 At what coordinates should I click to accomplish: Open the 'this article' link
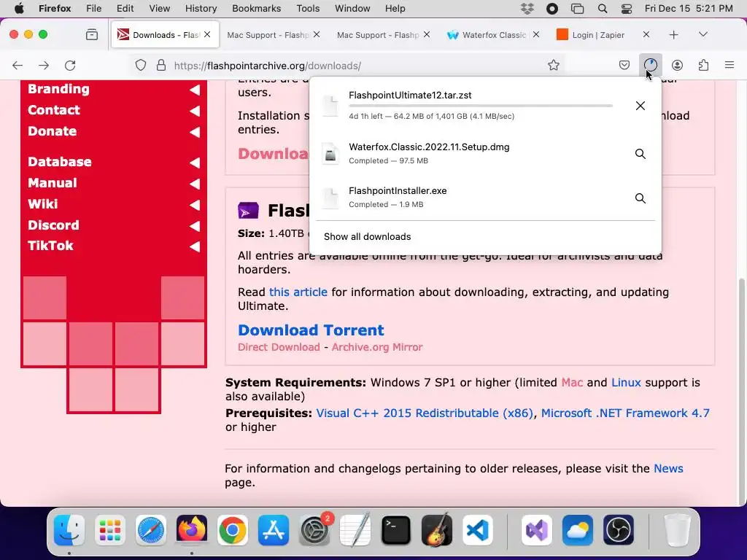point(298,292)
